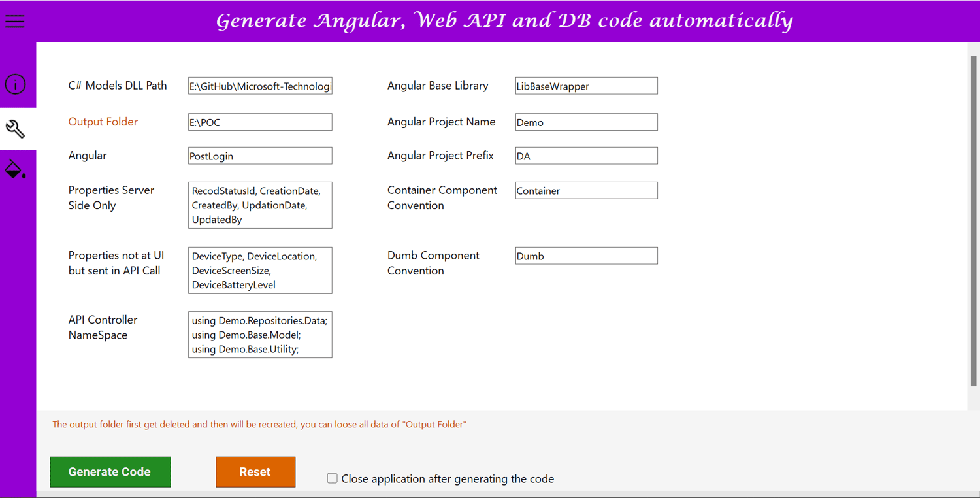Edit Properties Server Side Only textbox

(x=260, y=205)
